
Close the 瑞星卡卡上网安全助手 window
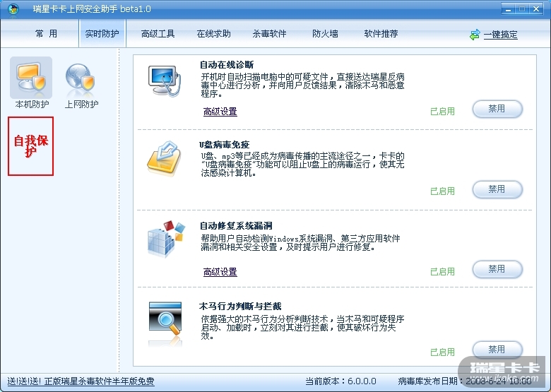pos(536,9)
